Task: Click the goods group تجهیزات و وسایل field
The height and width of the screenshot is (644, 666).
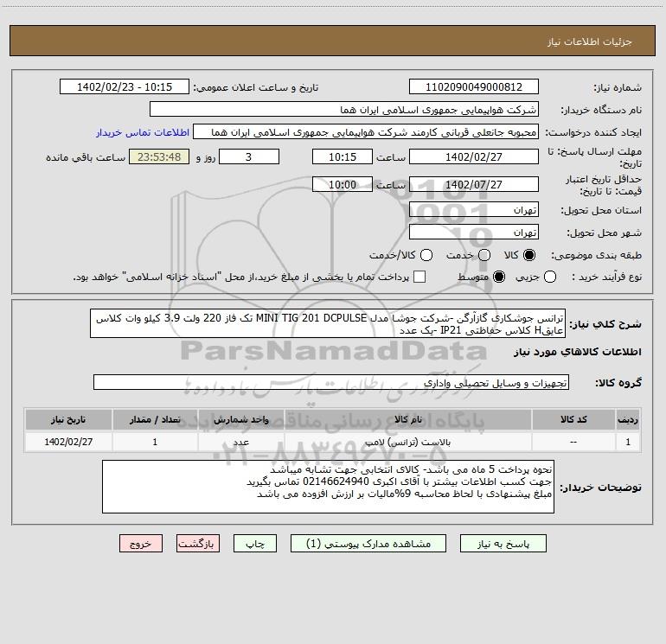Action: pyautogui.click(x=331, y=382)
